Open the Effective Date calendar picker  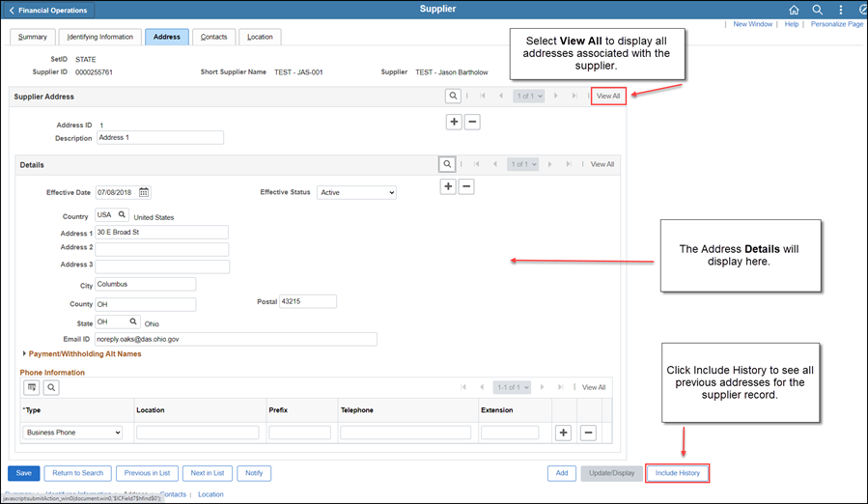(144, 192)
